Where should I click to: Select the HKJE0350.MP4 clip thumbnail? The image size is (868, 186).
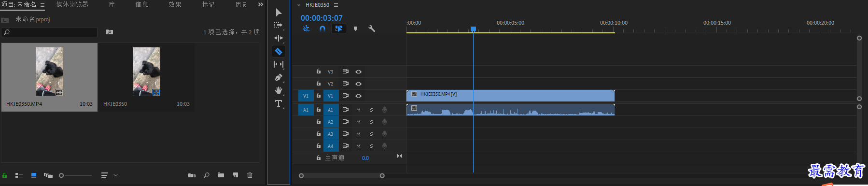(49, 72)
